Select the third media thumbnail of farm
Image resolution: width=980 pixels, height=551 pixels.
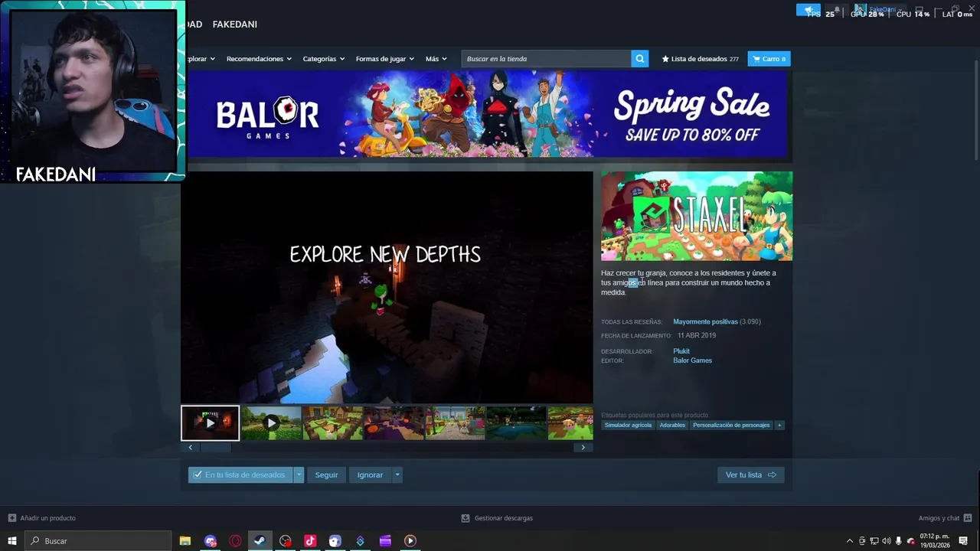332,423
